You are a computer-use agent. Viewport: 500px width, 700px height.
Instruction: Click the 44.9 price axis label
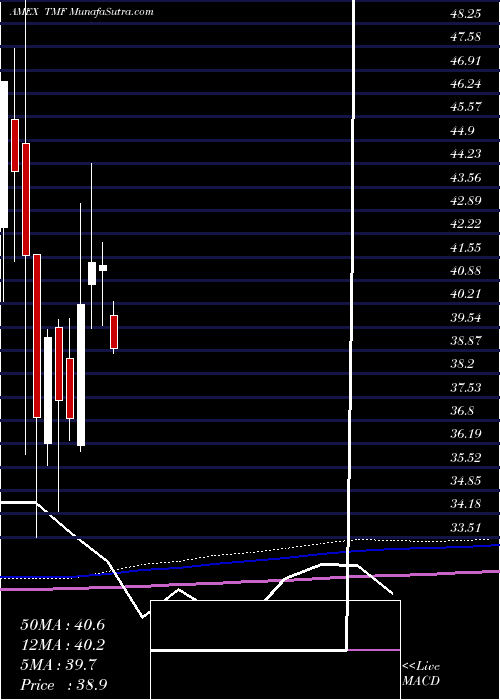[462, 130]
